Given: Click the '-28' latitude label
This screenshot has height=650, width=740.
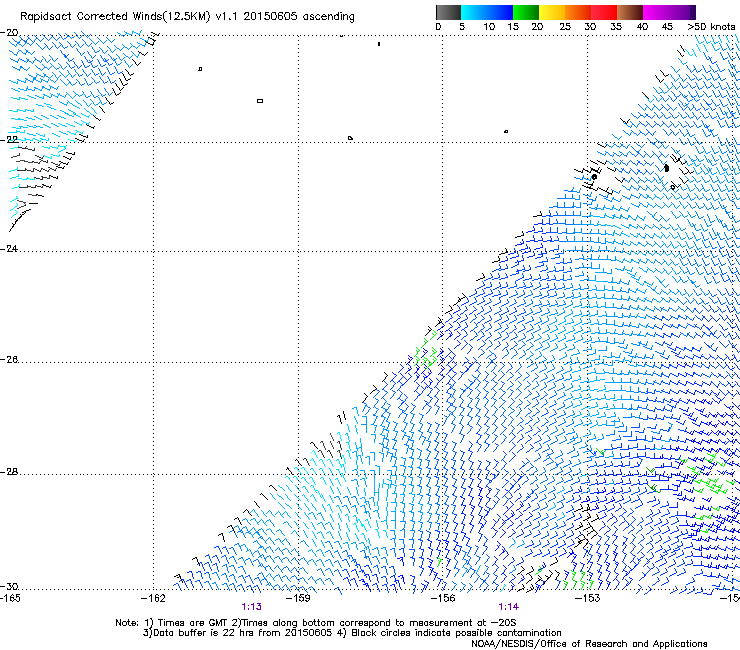Looking at the screenshot, I should [x=9, y=472].
